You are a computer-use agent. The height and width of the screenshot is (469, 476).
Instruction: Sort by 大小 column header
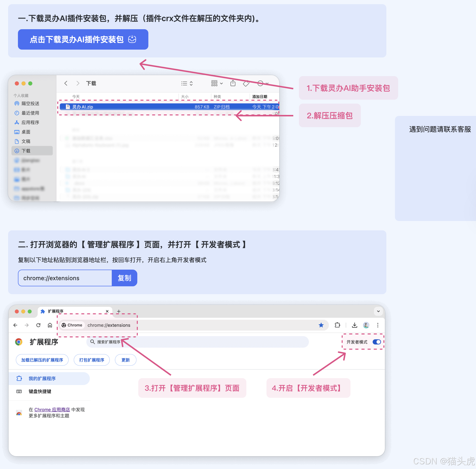[185, 97]
